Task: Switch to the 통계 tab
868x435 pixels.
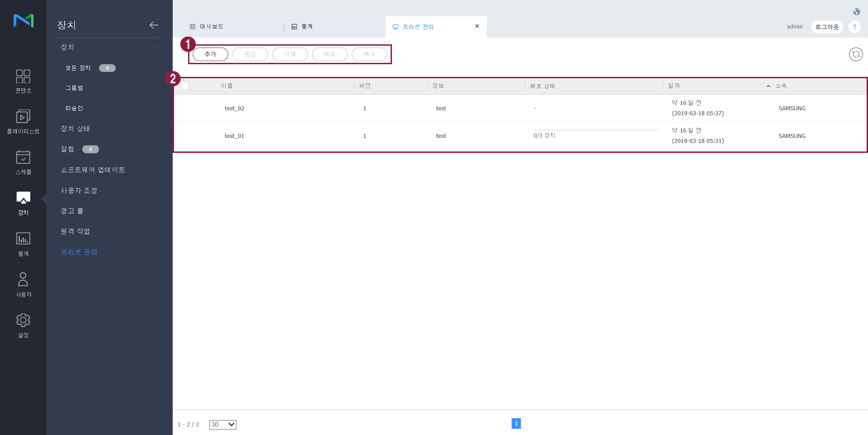Action: click(x=307, y=27)
